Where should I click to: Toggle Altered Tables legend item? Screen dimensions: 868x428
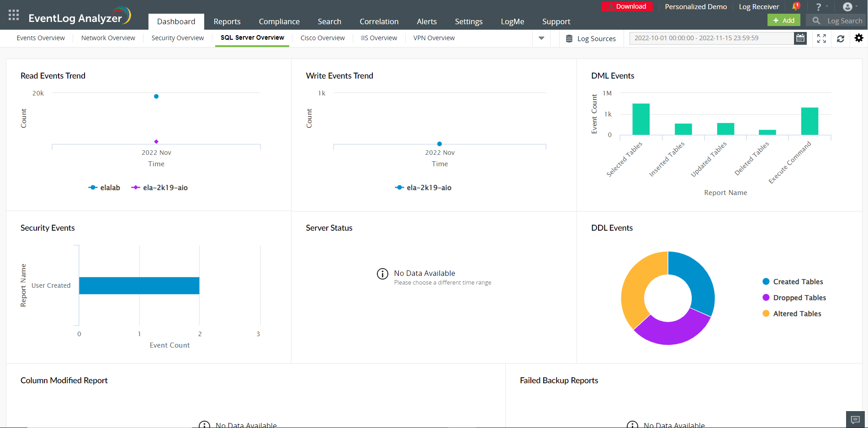[x=792, y=314]
